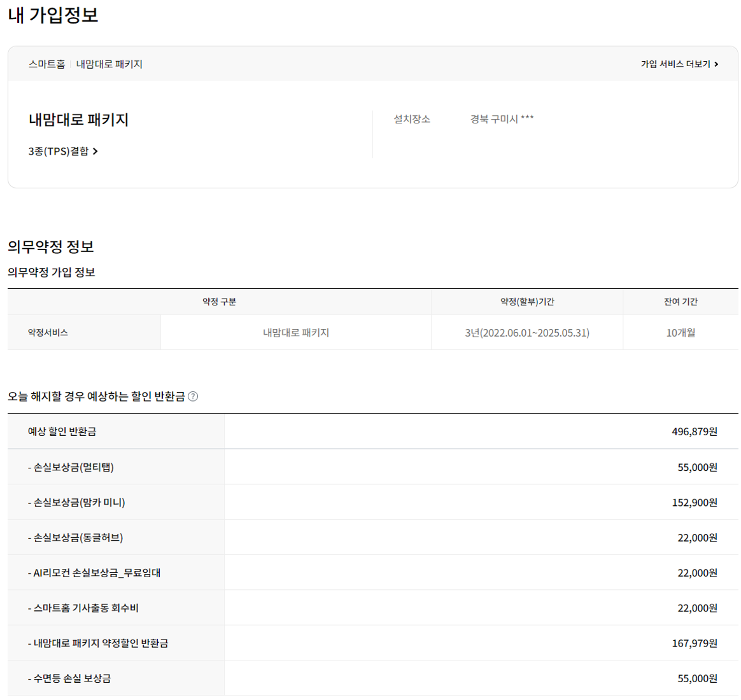
Task: Select the 예상 할인 반환금 total row
Action: (62, 431)
